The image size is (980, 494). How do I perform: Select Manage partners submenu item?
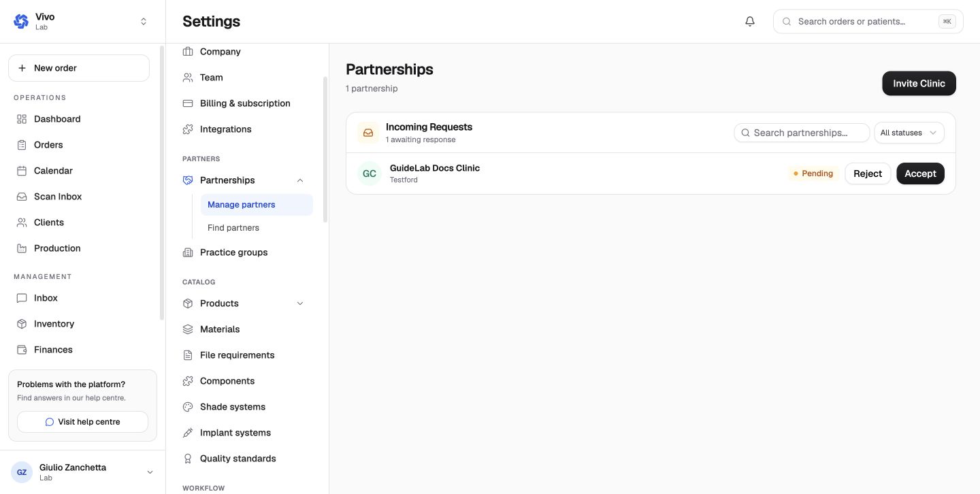click(x=257, y=205)
